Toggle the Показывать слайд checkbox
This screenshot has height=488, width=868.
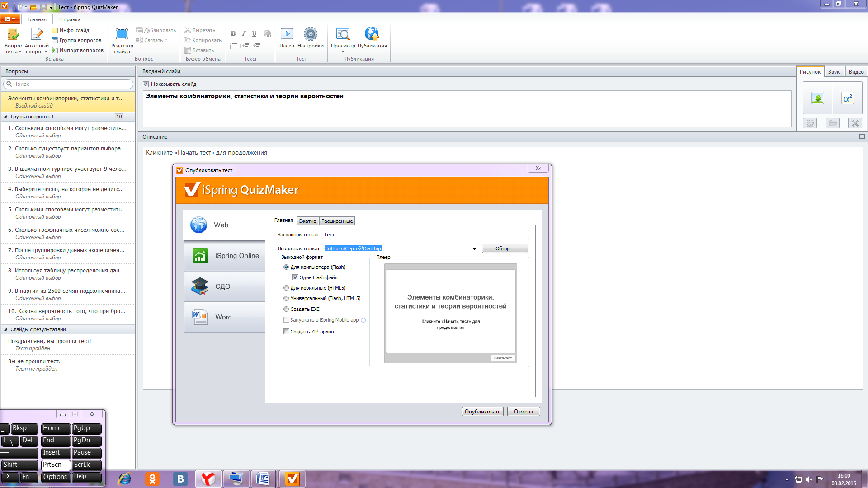coord(146,84)
